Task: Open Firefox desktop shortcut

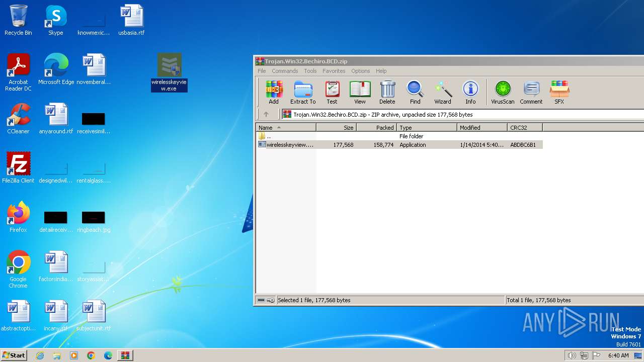Action: coord(18,217)
